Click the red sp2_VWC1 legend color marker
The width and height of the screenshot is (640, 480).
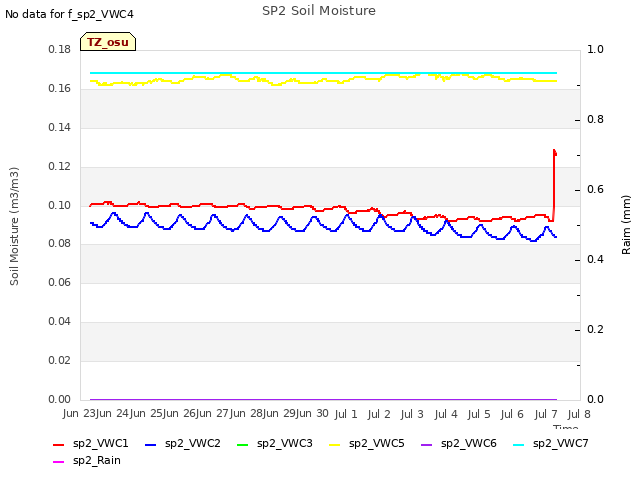coord(59,444)
